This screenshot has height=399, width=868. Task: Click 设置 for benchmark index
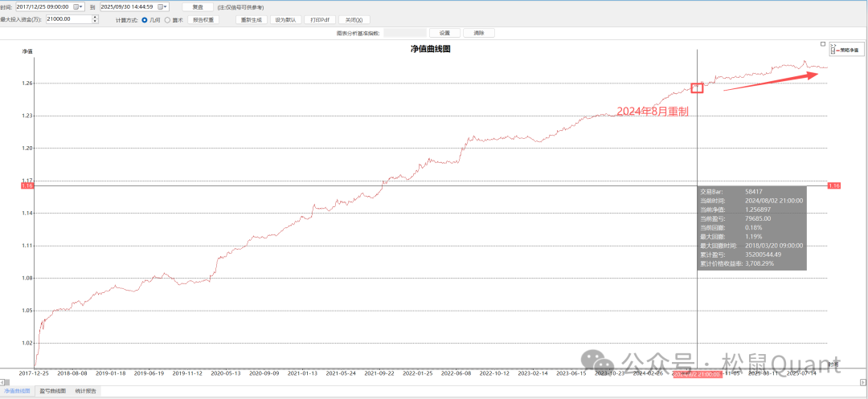coord(444,33)
